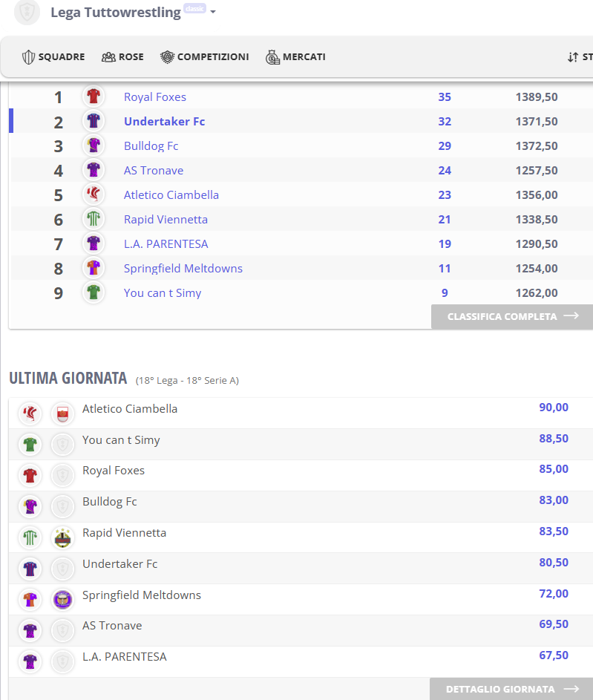Open Bulldog Fc team link in standings

[151, 146]
